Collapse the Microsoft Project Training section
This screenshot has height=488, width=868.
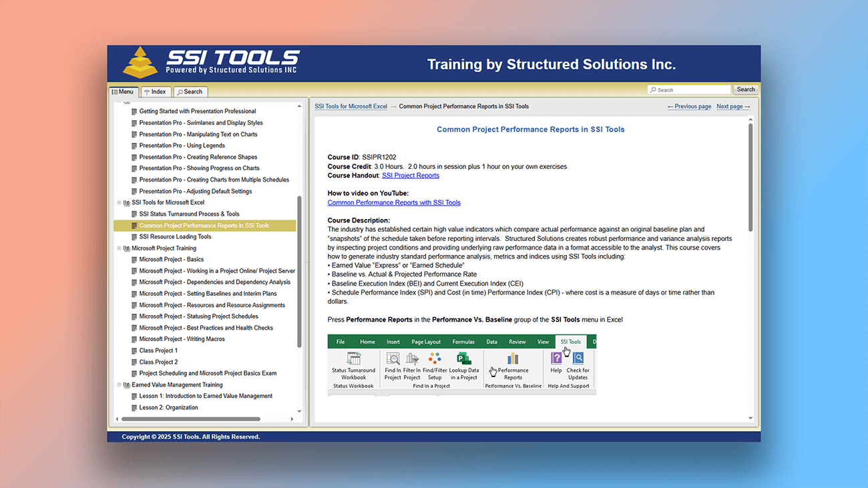click(119, 248)
